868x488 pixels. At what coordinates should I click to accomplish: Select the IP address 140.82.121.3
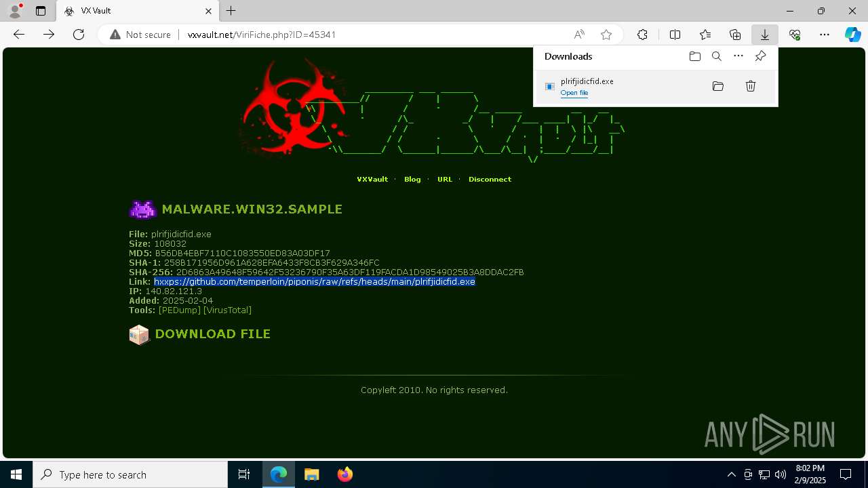coord(174,291)
